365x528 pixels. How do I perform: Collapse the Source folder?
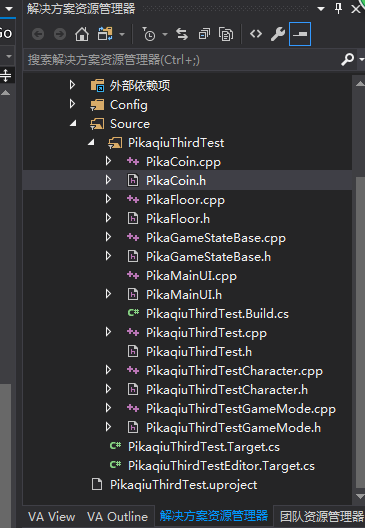pos(73,124)
